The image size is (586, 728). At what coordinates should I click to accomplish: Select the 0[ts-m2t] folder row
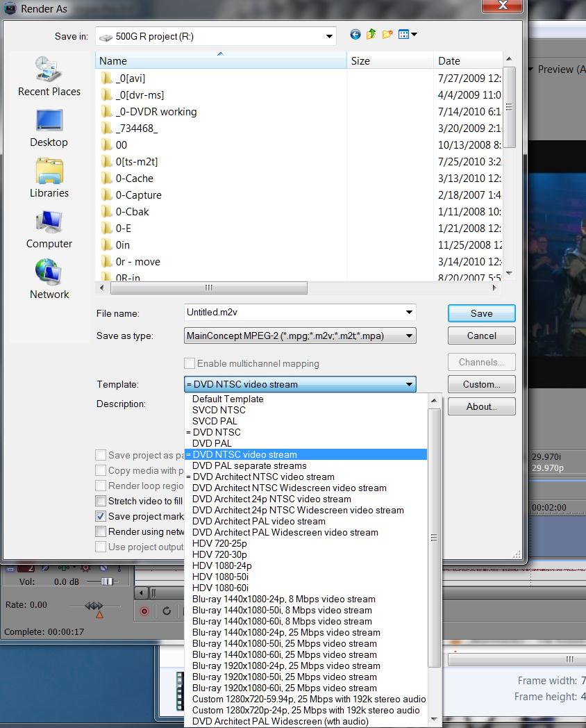pyautogui.click(x=136, y=162)
